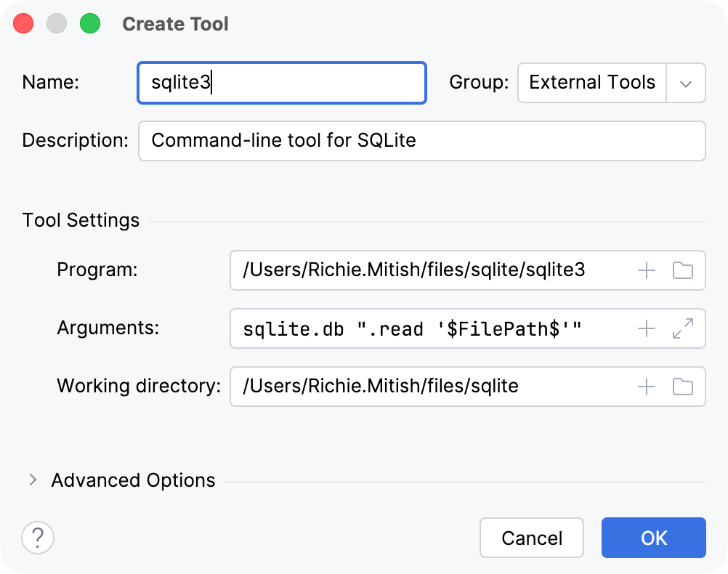Click the Tool Settings heading

(81, 220)
